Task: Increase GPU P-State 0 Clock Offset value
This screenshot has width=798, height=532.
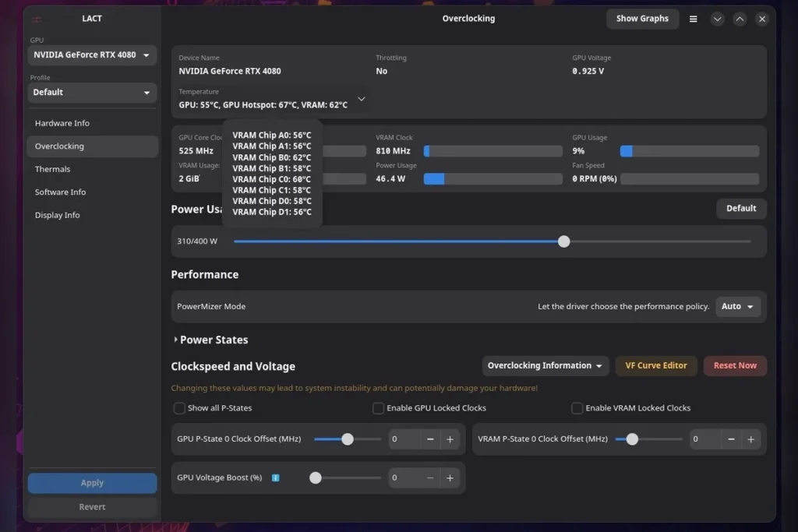Action: [450, 439]
